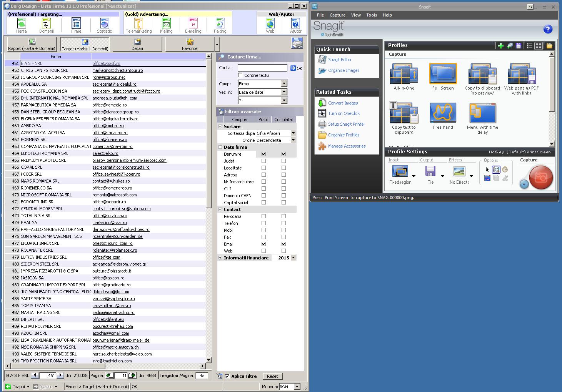Click the company list vertical scrollbar
Viewport: 562px width, 392px height.
[x=209, y=208]
